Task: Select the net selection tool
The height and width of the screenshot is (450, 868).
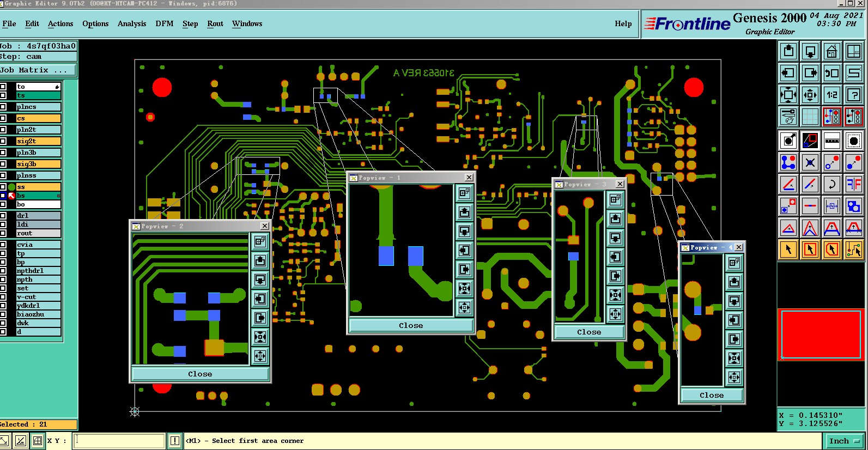Action: 854,250
